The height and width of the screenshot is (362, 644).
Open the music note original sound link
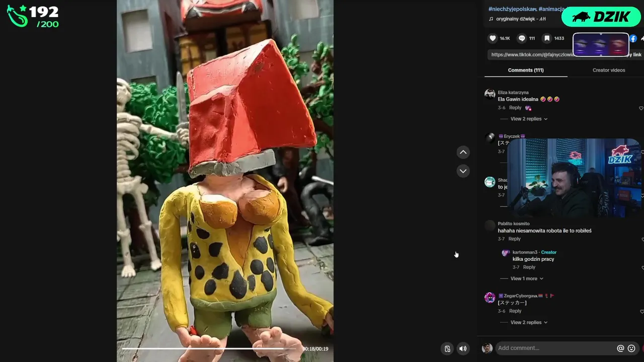[x=517, y=19]
